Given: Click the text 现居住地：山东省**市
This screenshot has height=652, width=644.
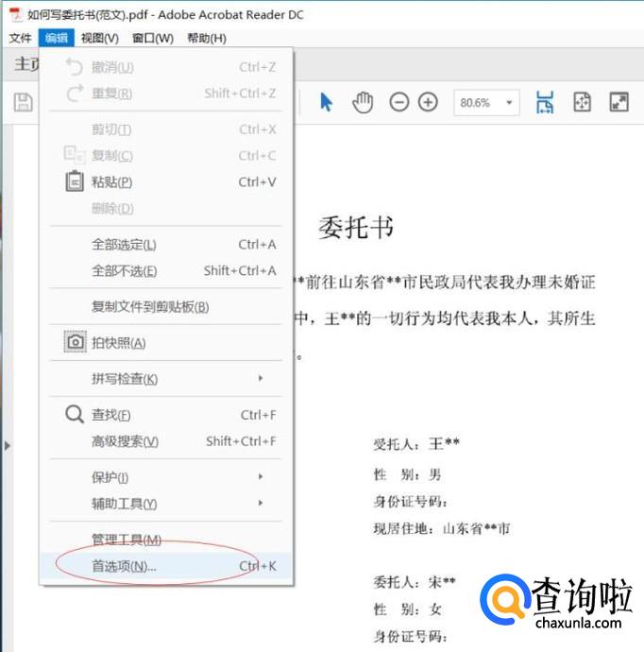Looking at the screenshot, I should [x=442, y=528].
